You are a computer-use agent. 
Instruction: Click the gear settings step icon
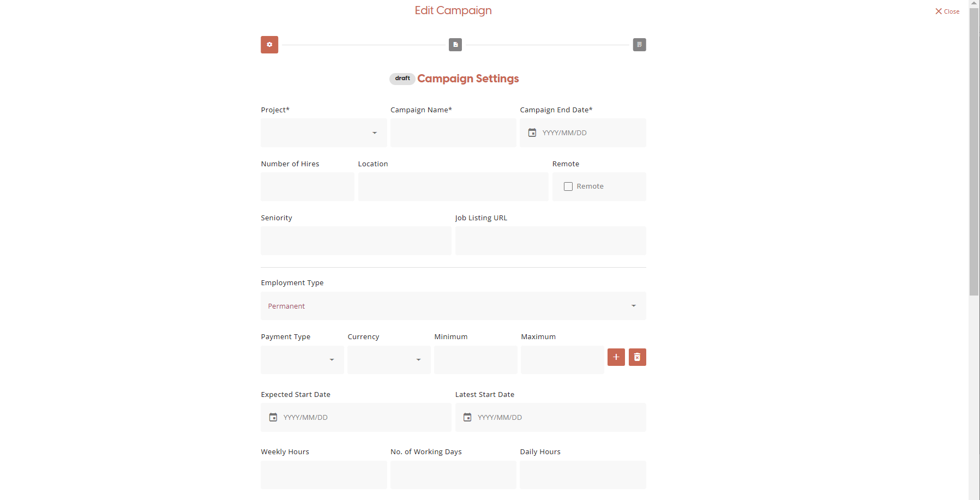pyautogui.click(x=269, y=45)
